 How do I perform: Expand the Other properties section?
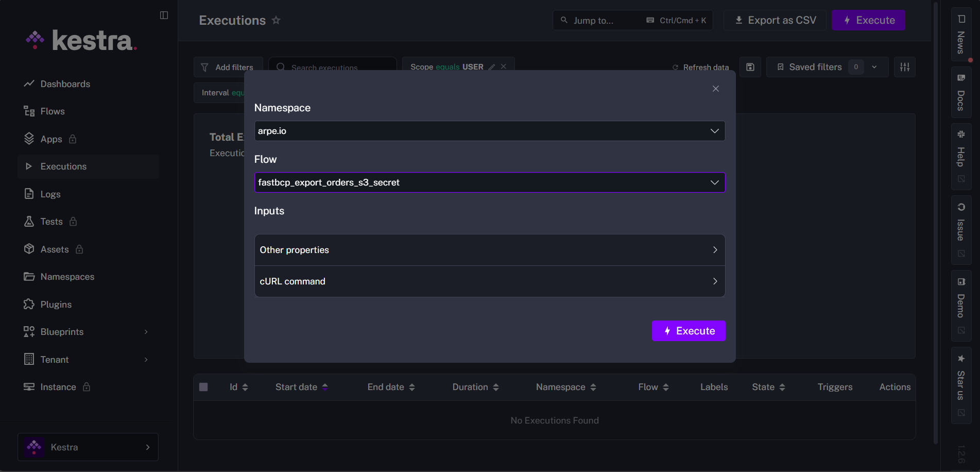489,250
